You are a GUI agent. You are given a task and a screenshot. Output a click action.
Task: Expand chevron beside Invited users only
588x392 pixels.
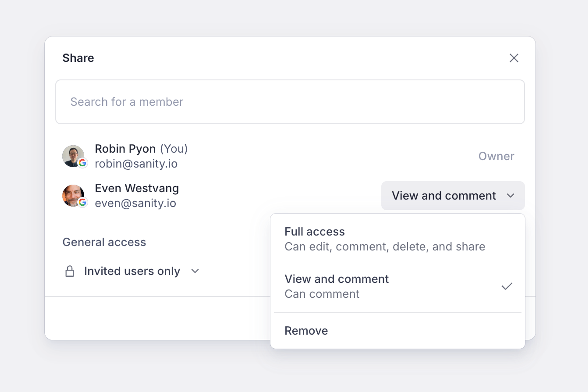(195, 271)
